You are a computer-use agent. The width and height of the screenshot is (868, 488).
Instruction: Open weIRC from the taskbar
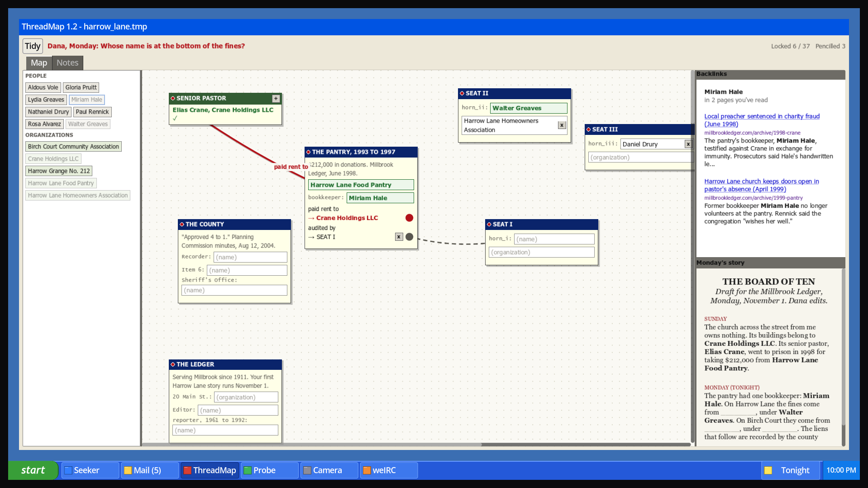389,470
